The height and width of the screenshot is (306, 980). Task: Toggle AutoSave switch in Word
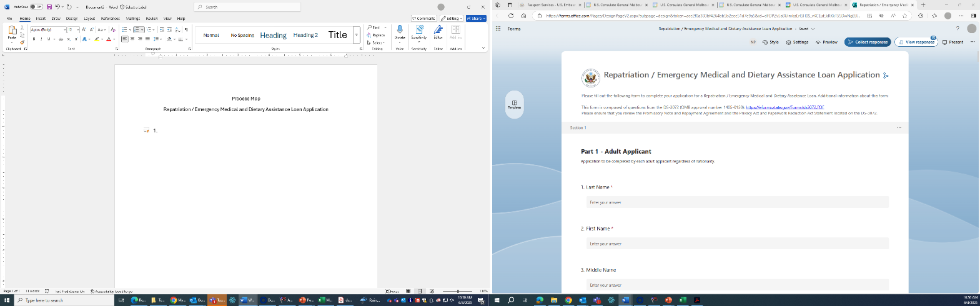click(x=37, y=7)
